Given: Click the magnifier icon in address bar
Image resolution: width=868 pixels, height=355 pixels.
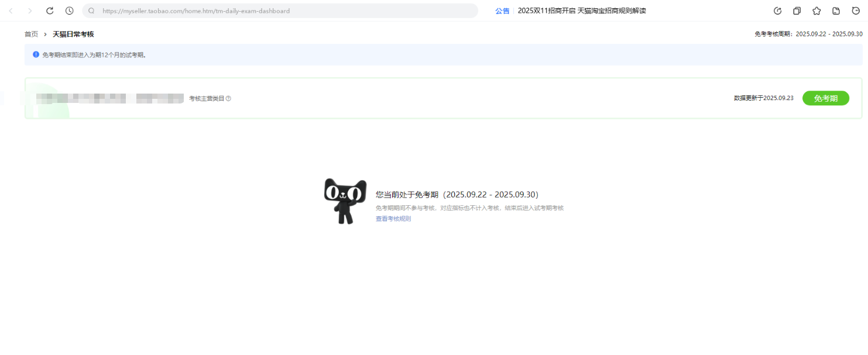Looking at the screenshot, I should 91,11.
